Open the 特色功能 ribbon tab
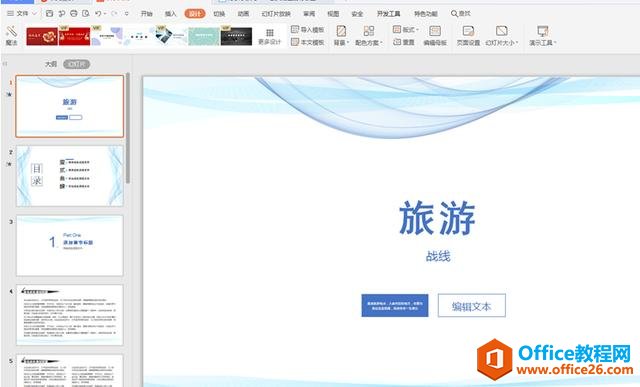The image size is (640, 387). [x=426, y=13]
